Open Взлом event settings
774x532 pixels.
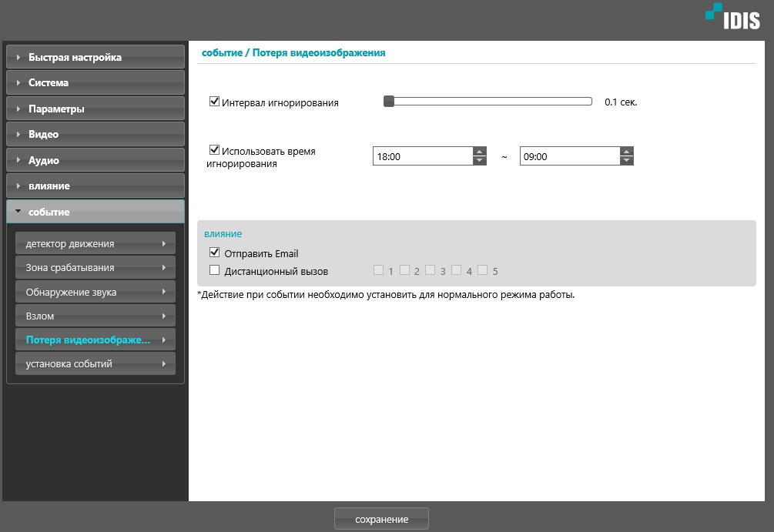(x=95, y=316)
